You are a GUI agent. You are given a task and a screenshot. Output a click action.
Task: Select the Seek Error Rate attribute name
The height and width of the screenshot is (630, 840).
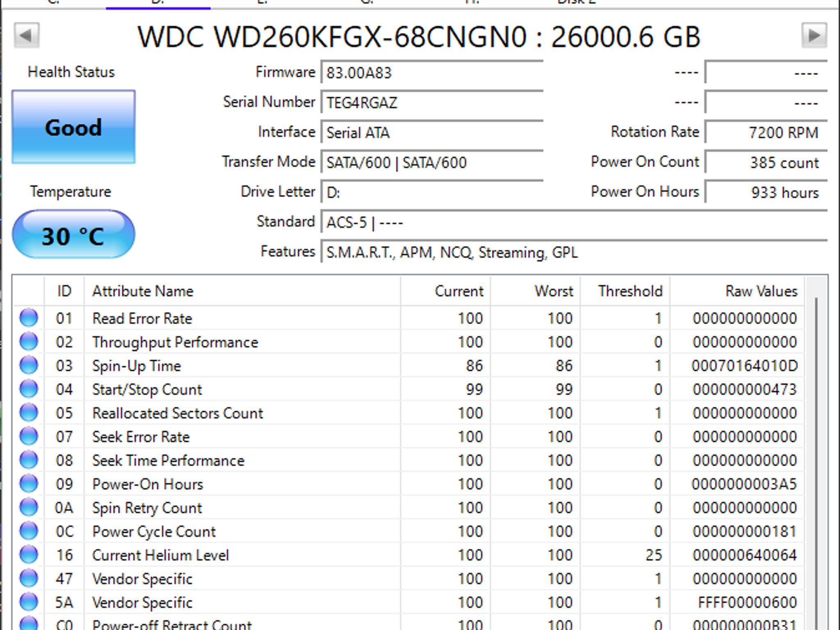141,437
